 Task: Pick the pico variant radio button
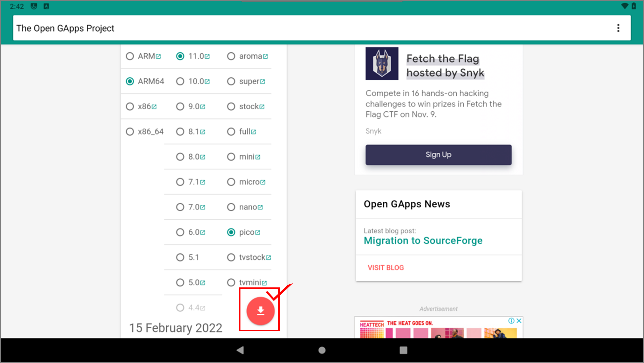[231, 232]
